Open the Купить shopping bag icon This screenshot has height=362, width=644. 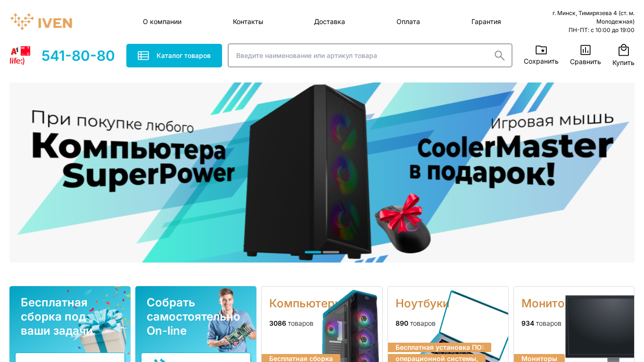624,50
